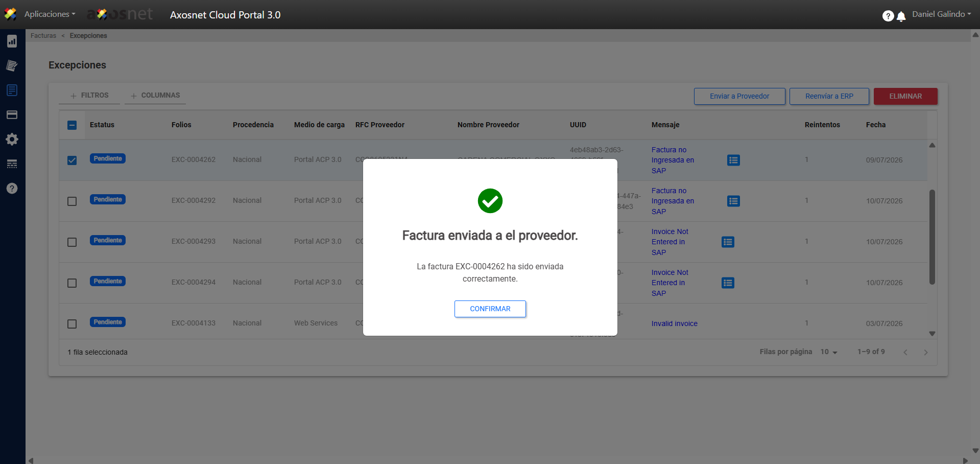Image resolution: width=980 pixels, height=464 pixels.
Task: Open the table grid icon in sidebar
Action: [12, 164]
